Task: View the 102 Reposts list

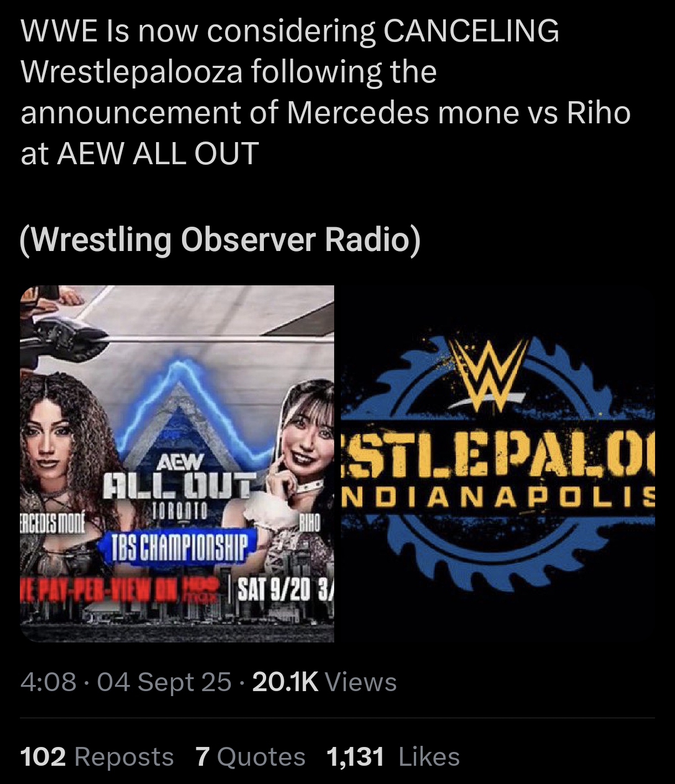Action: (97, 756)
